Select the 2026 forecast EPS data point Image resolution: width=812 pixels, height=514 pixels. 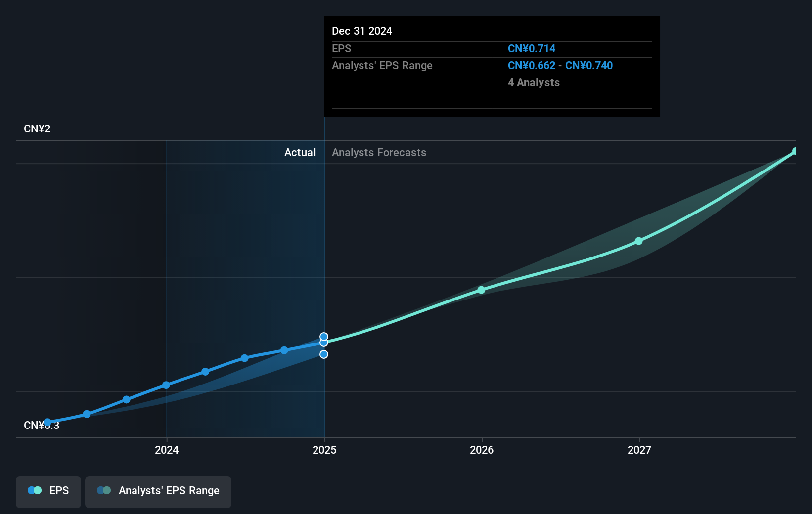[x=481, y=290]
